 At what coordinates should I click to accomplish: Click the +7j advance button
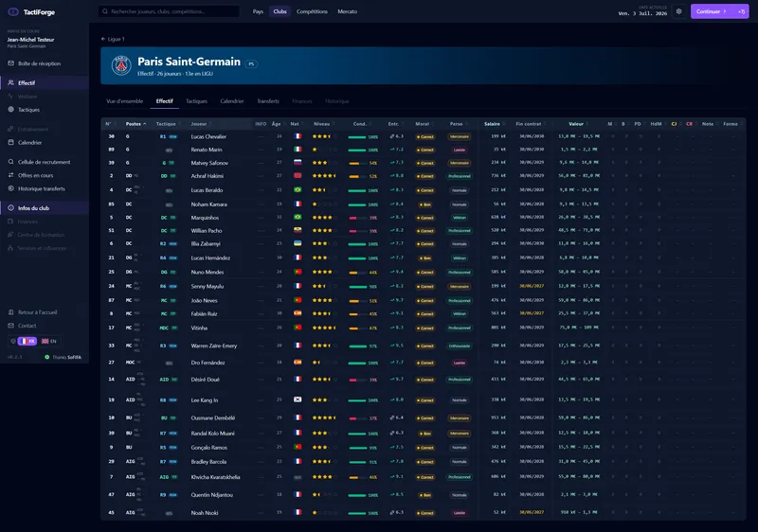tap(742, 11)
